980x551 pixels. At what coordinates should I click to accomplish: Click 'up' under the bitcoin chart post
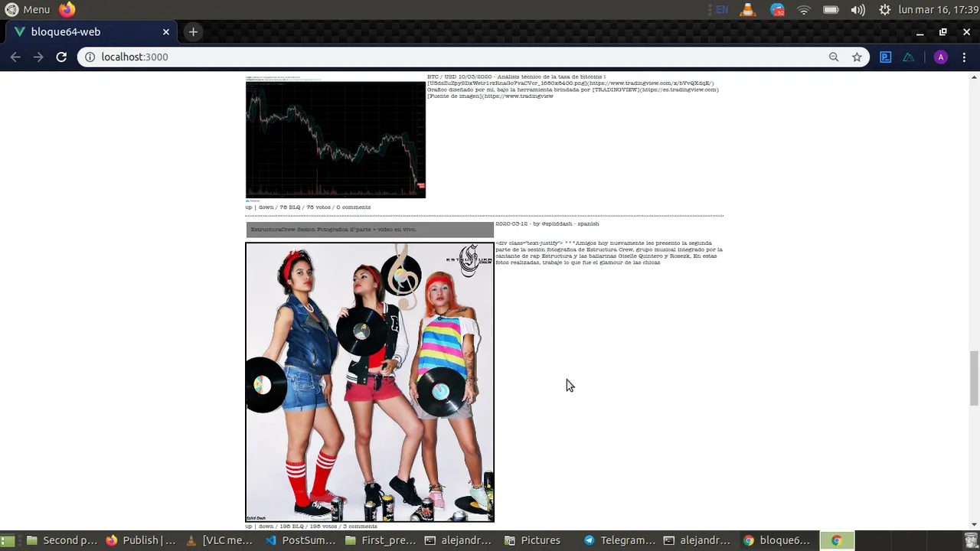point(248,207)
